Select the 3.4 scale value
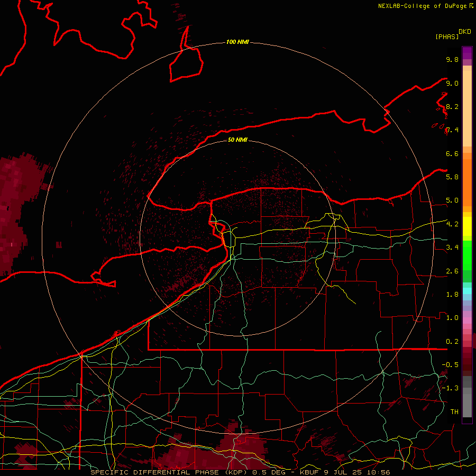This screenshot has height=476, width=476. coord(452,248)
